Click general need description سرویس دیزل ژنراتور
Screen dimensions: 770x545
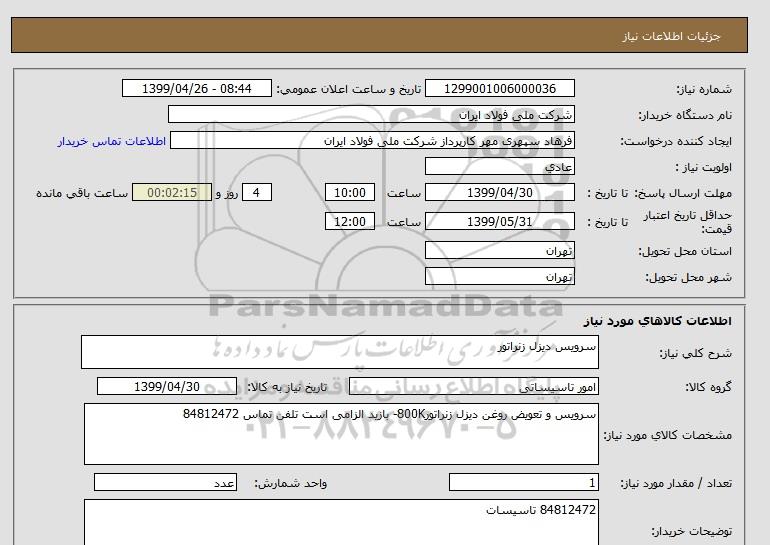tap(340, 352)
